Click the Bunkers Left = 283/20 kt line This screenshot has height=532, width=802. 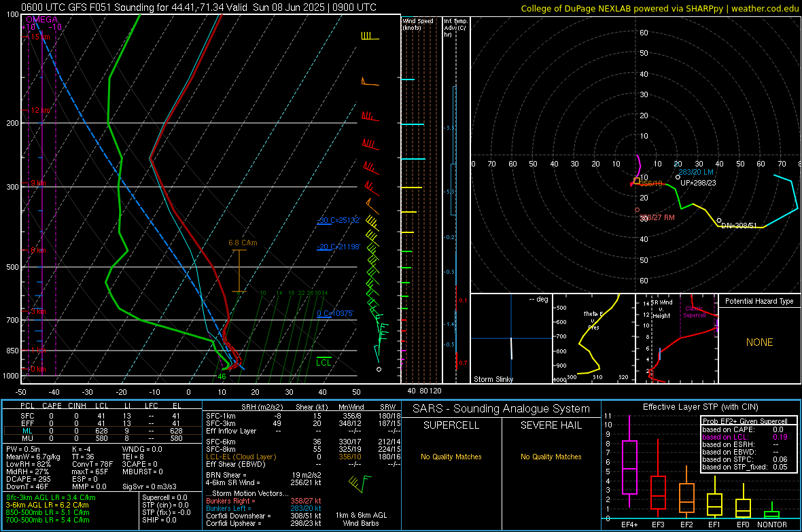(264, 508)
